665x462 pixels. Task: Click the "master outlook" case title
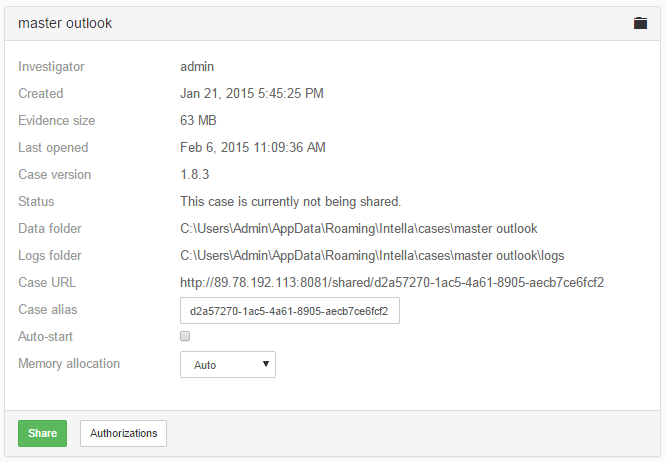(65, 23)
